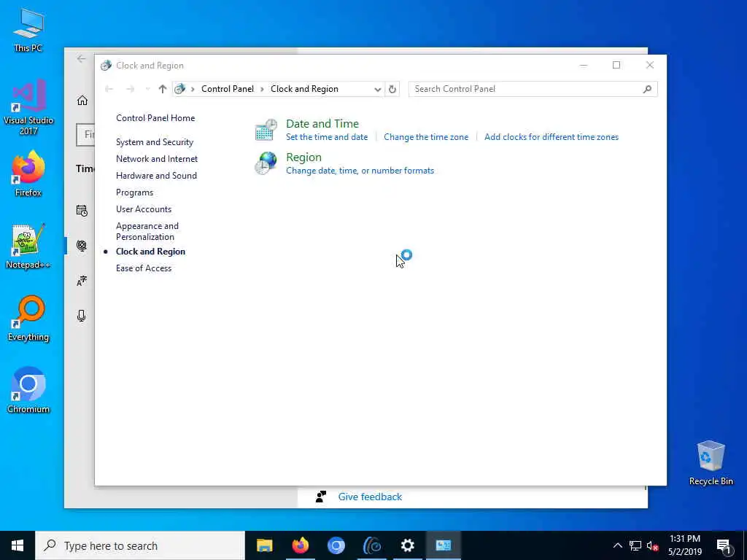Screen dimensions: 747x560
Task: Go to Appearance and Personalization
Action: click(x=147, y=231)
